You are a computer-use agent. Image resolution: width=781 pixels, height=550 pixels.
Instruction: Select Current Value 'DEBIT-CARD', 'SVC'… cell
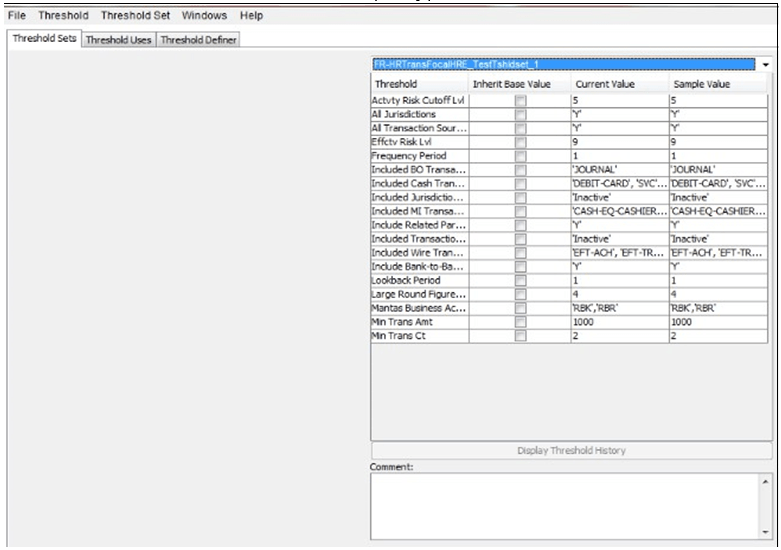click(620, 184)
